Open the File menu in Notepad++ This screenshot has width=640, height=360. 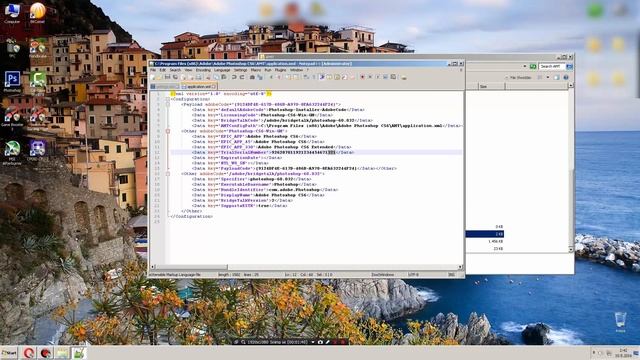[153, 70]
